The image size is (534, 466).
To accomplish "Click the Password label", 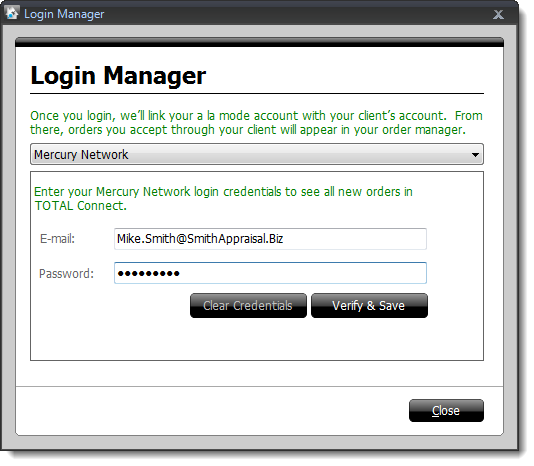I will (66, 274).
